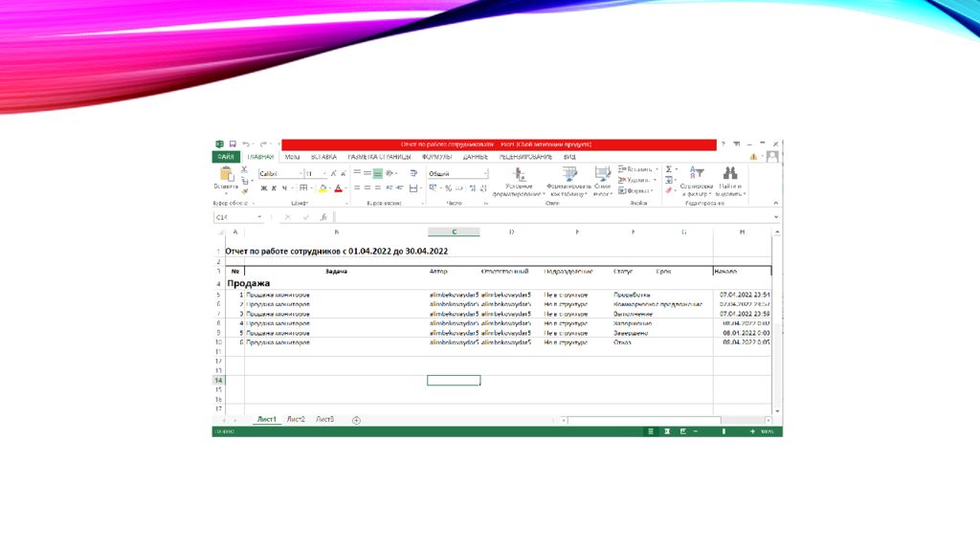Image resolution: width=980 pixels, height=551 pixels.
Task: Click the font color red A swatch
Action: pos(338,188)
